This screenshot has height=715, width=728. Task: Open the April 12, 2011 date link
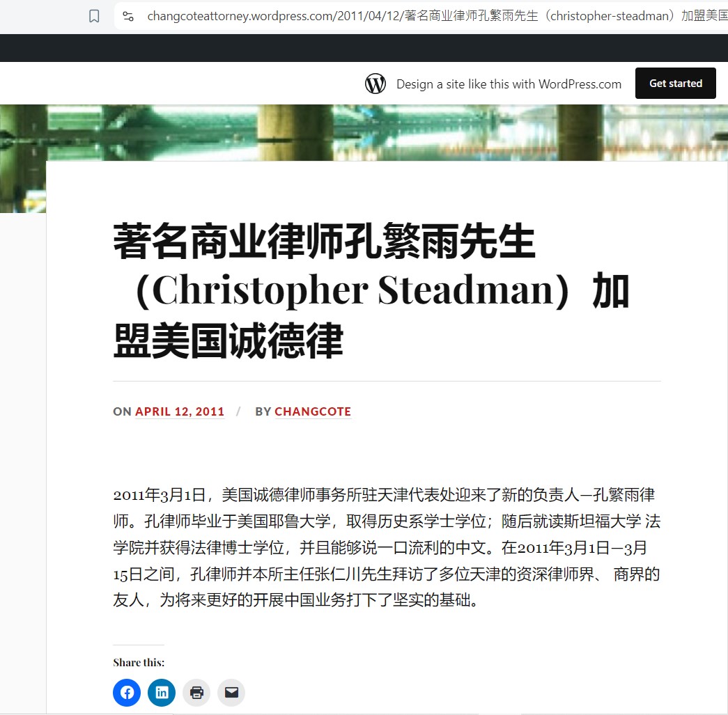[180, 411]
